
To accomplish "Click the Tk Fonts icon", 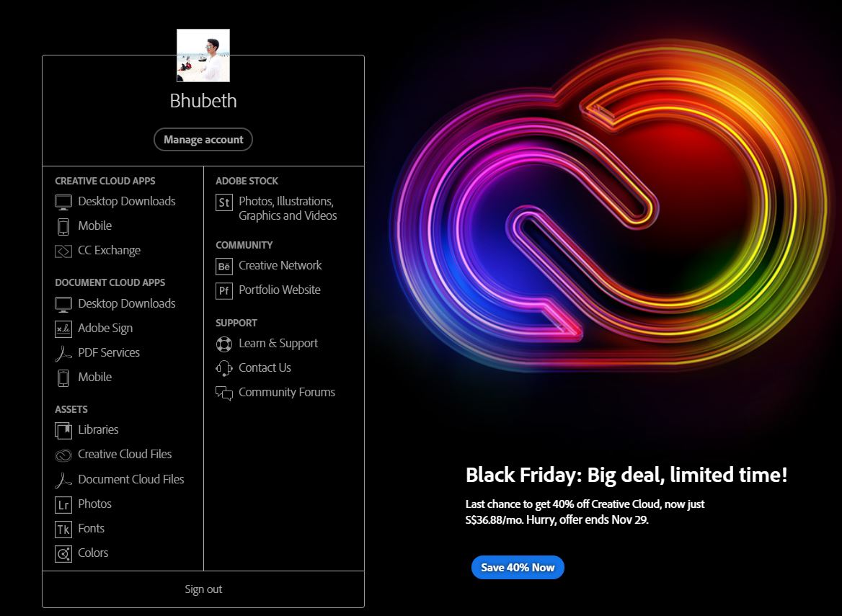I will click(x=63, y=530).
